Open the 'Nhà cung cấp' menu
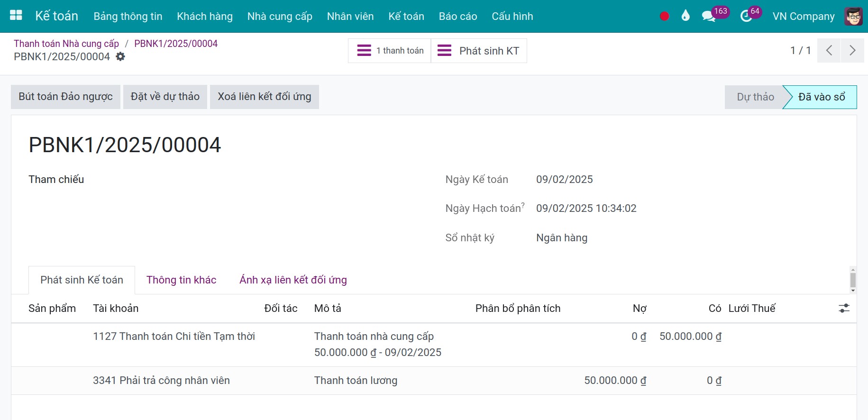The image size is (868, 420). click(280, 16)
